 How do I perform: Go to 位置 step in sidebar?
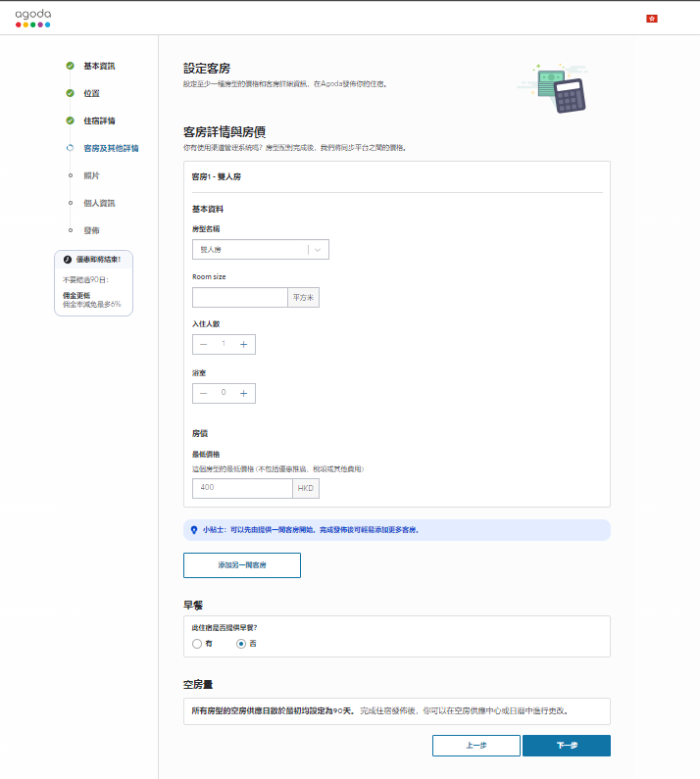91,93
